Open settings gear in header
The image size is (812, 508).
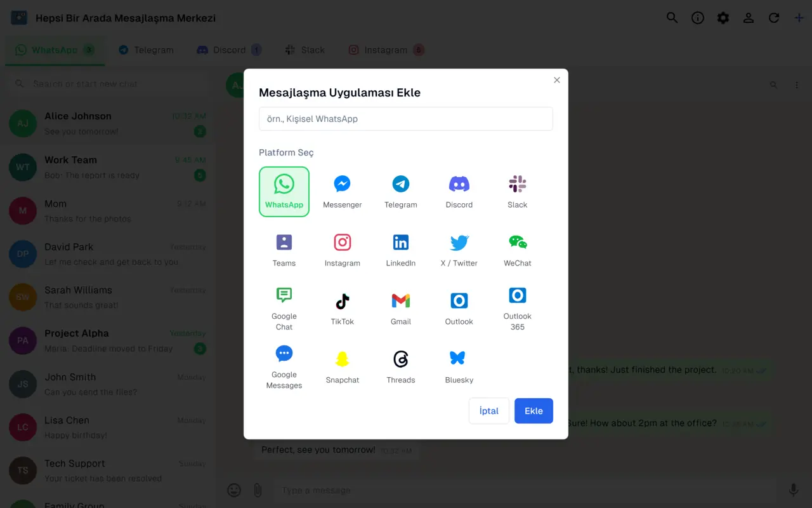pos(723,18)
